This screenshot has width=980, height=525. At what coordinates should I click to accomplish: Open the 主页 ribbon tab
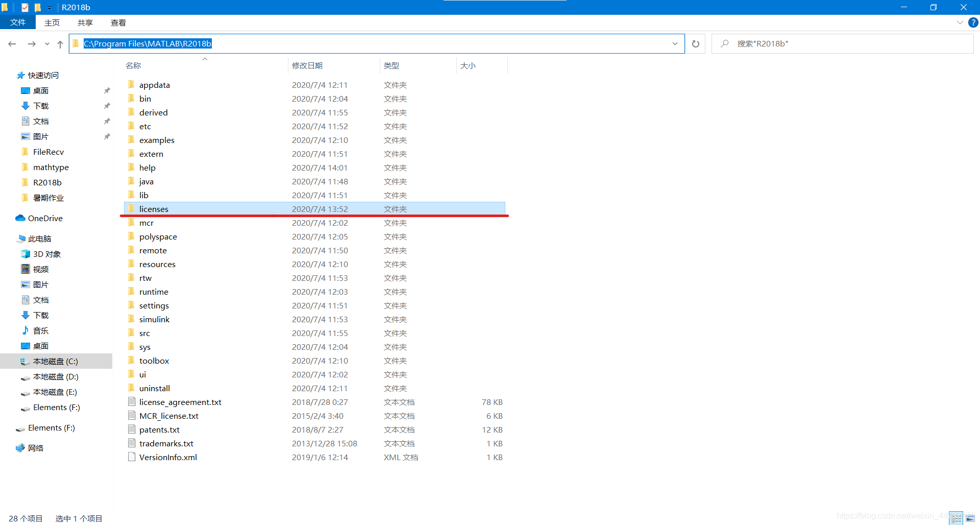pos(52,22)
